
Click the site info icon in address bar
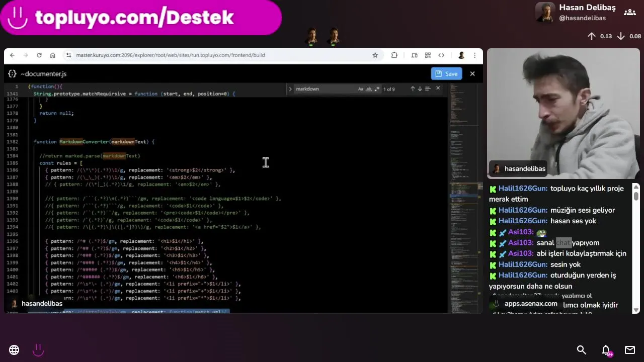point(69,55)
